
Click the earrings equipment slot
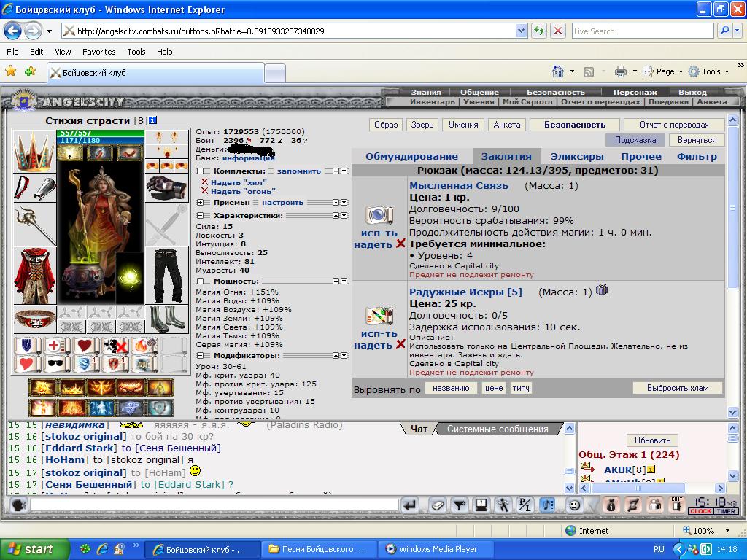(x=167, y=137)
